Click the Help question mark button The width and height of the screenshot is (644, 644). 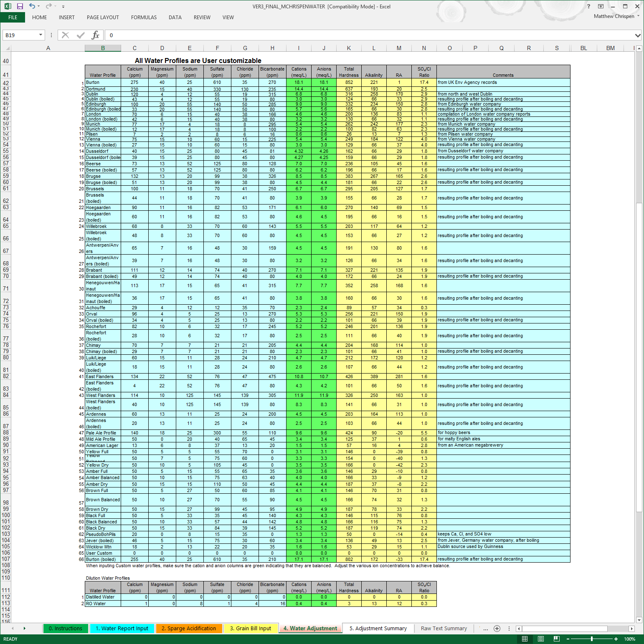(588, 6)
